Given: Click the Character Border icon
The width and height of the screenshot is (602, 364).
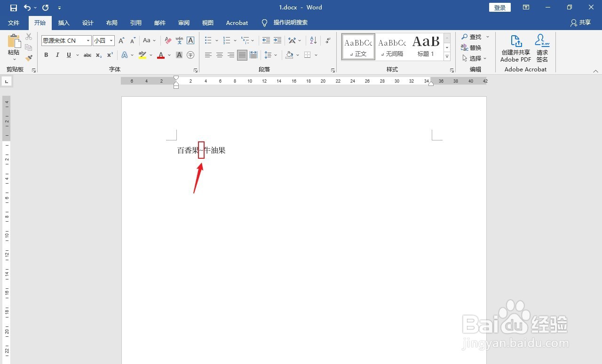Looking at the screenshot, I should [x=190, y=40].
